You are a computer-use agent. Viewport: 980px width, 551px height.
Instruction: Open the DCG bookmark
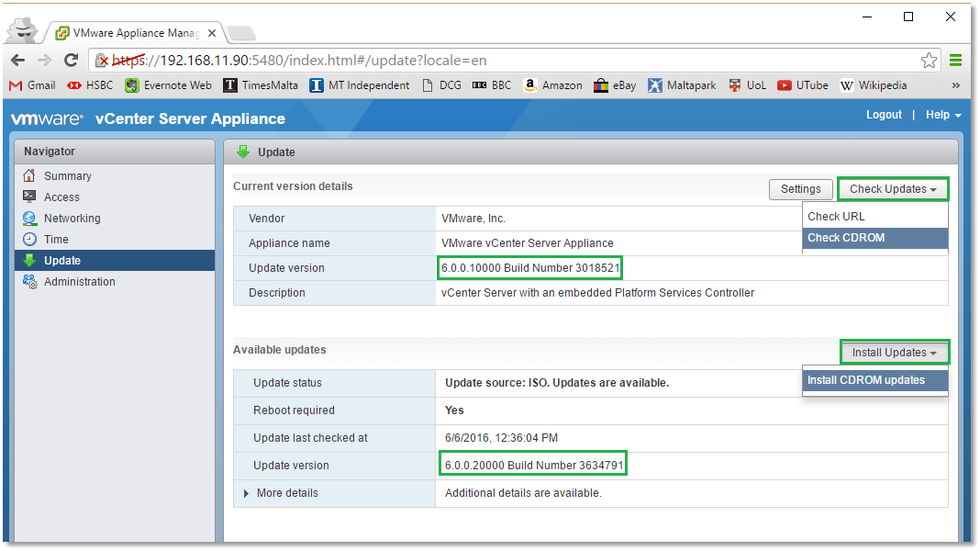coord(442,85)
